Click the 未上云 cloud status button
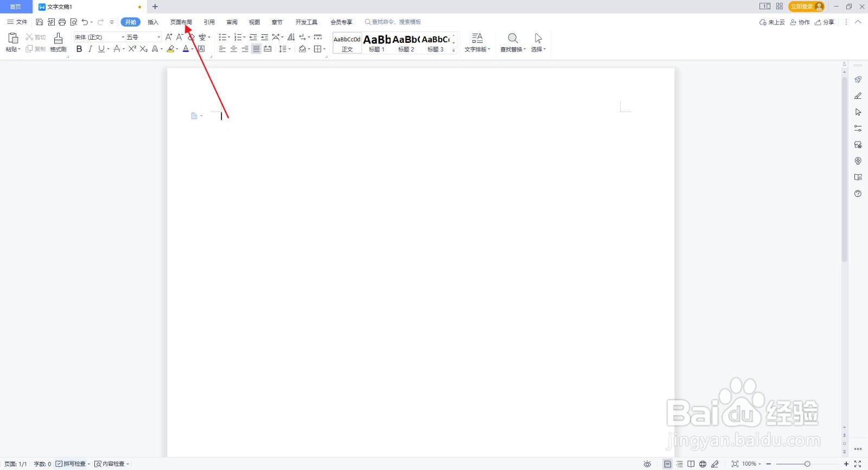This screenshot has width=868, height=470. click(772, 22)
